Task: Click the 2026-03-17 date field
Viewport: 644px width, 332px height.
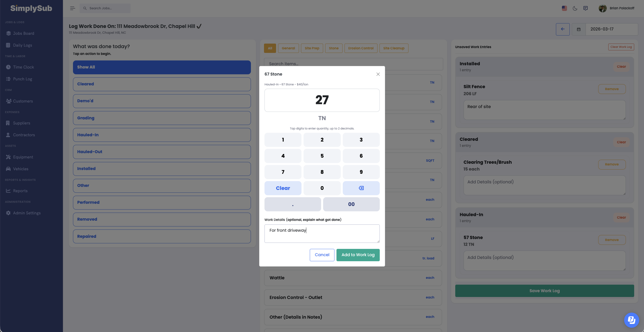Action: (611, 29)
